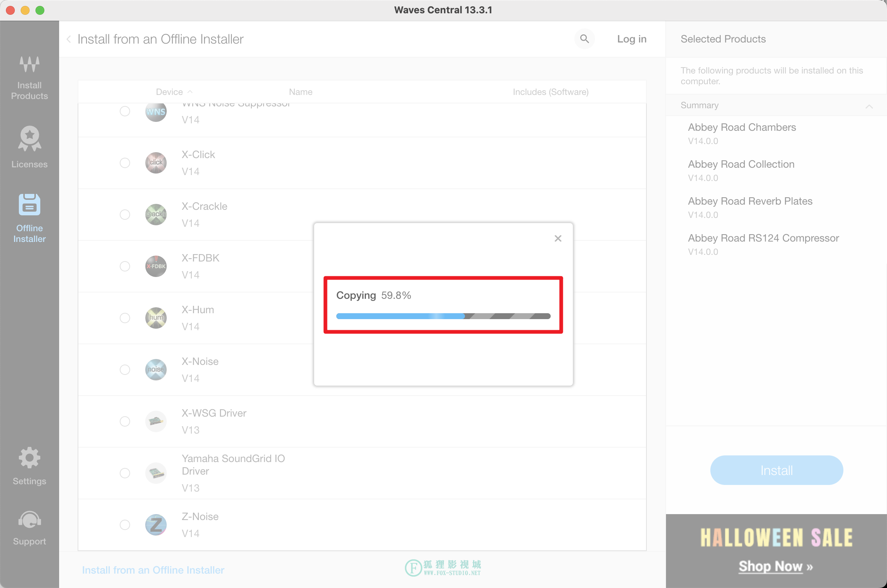
Task: Select the X-Hum radio button
Action: coord(125,318)
